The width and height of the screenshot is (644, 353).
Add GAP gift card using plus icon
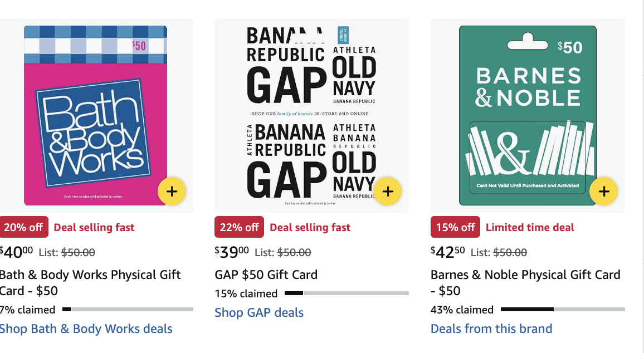388,192
